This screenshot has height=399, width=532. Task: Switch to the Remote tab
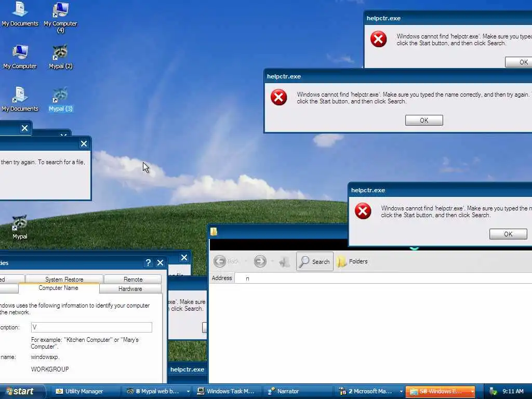(133, 279)
